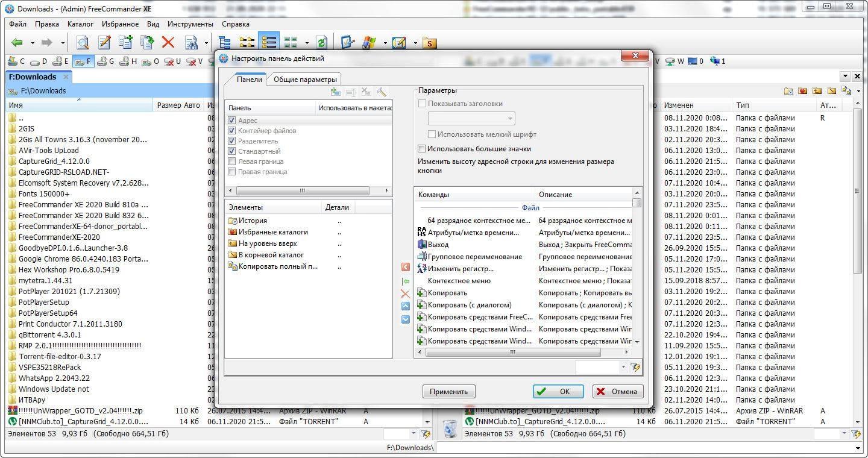Click the add panel icon in dialog
868x458 pixels.
(x=336, y=92)
